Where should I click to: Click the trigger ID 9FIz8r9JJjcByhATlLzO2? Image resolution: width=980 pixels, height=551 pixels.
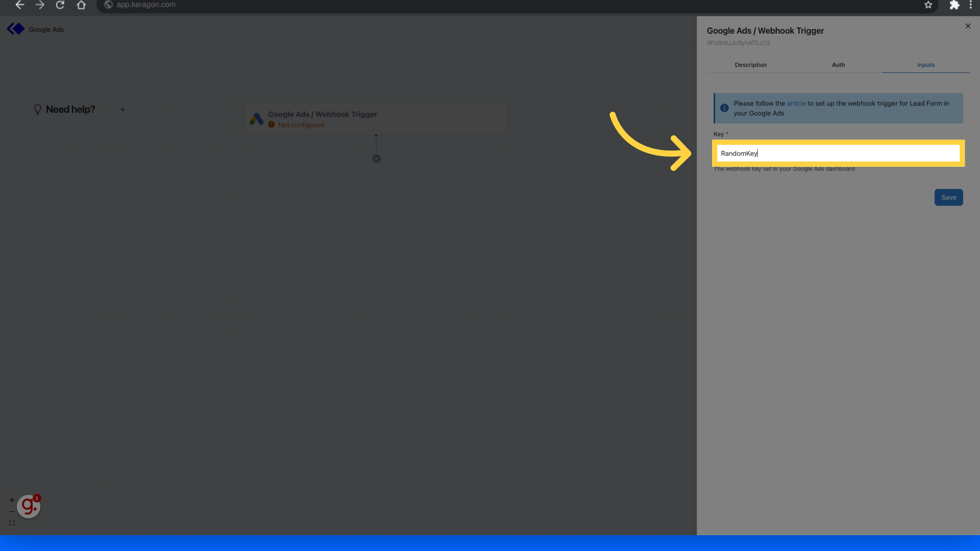(738, 43)
